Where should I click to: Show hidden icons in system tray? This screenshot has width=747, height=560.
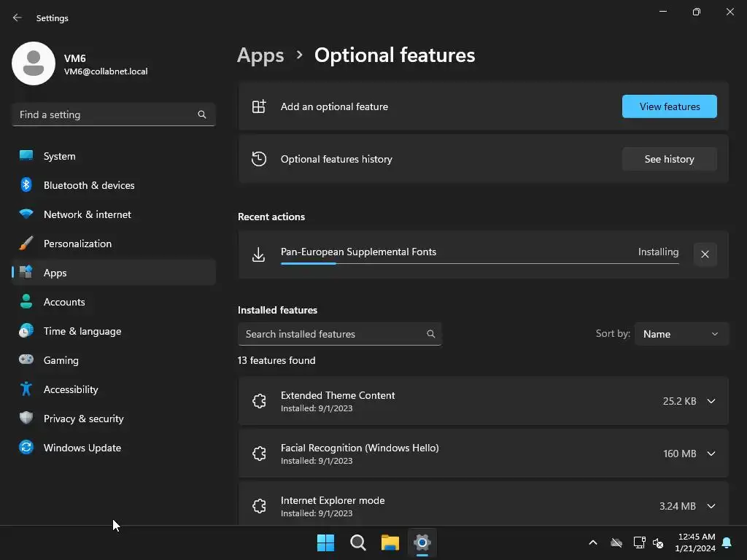coord(593,542)
